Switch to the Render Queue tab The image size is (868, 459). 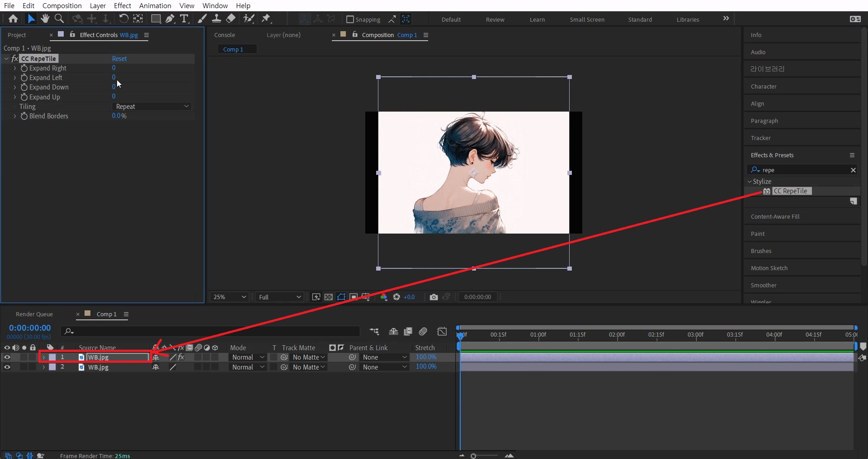coord(34,314)
